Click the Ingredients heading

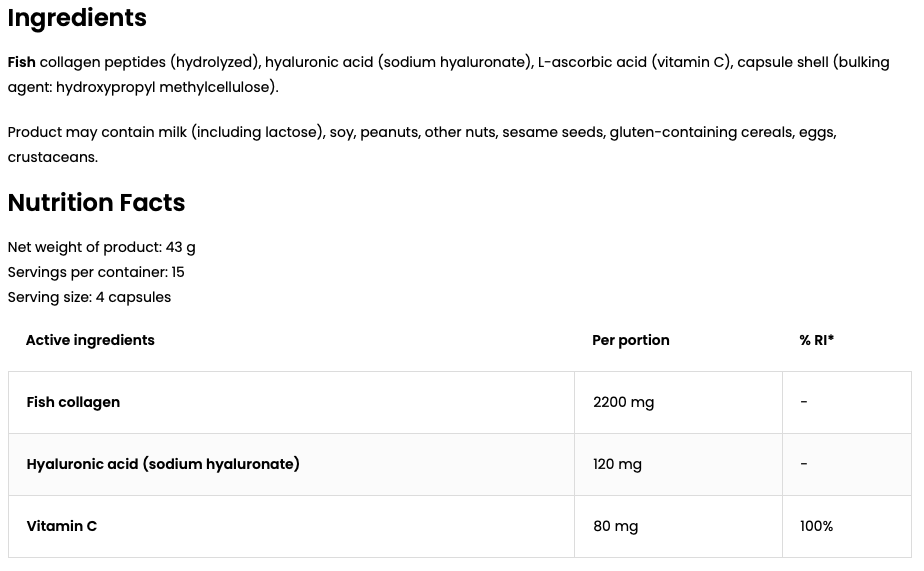(x=77, y=18)
